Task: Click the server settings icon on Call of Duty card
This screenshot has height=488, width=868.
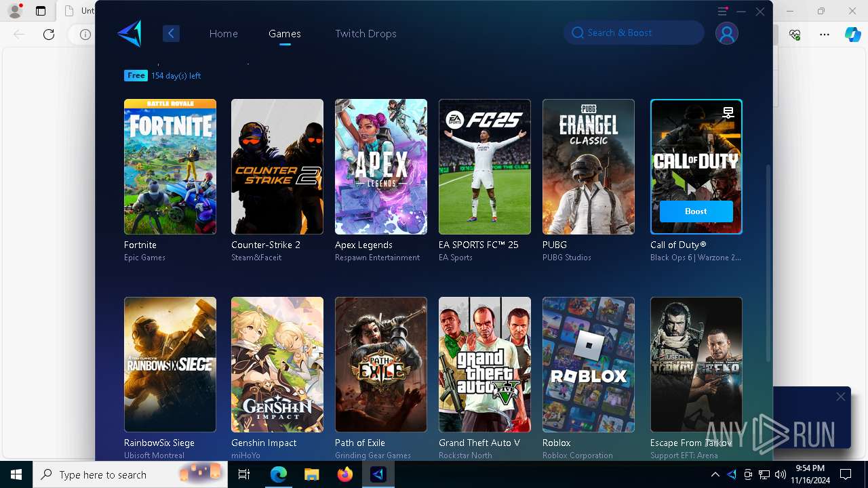Action: point(728,113)
